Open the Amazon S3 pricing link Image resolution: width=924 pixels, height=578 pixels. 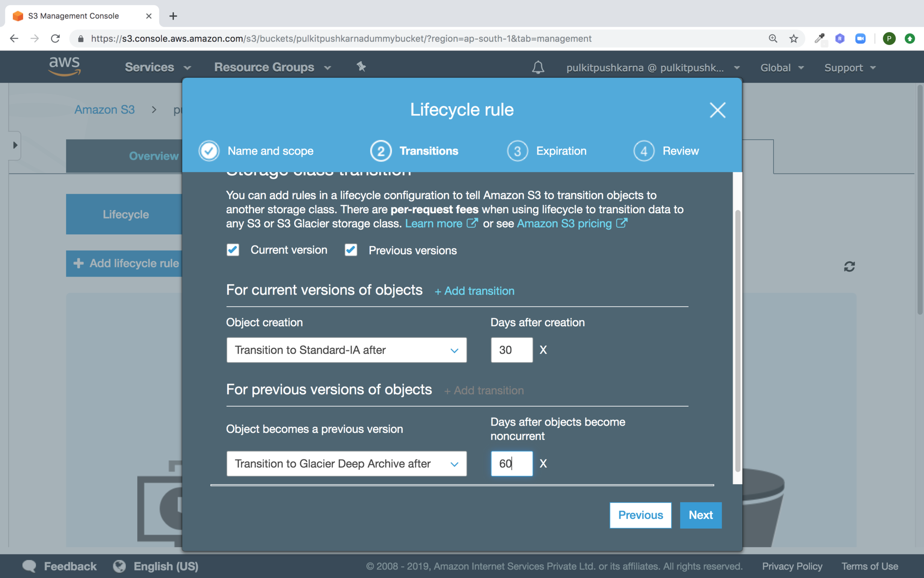coord(572,223)
